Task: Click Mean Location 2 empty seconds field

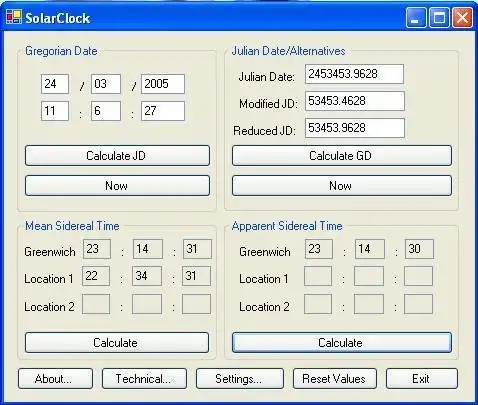Action: coord(196,304)
